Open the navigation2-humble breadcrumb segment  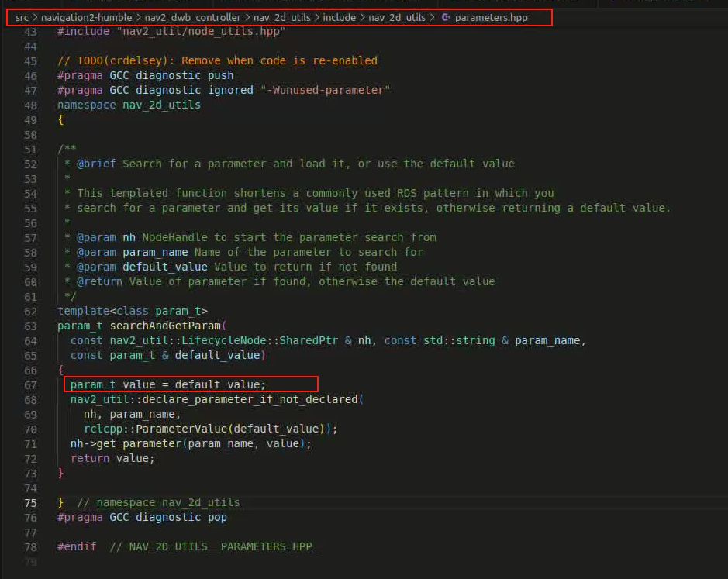coord(86,18)
